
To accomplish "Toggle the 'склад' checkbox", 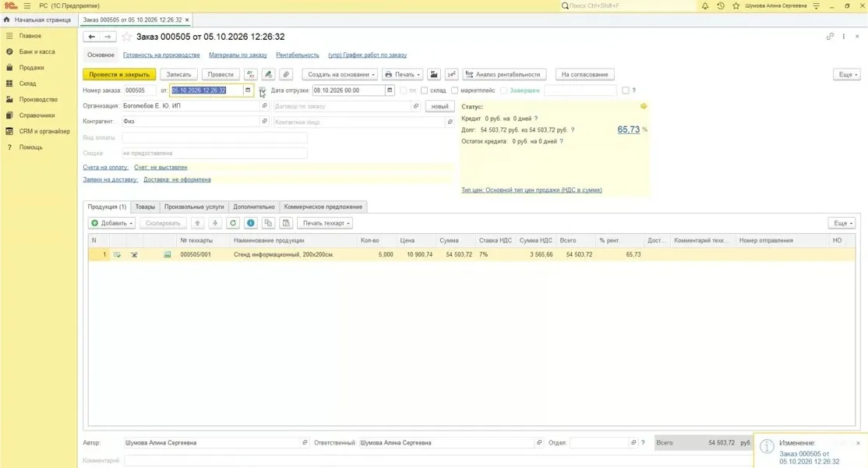I will click(x=424, y=90).
